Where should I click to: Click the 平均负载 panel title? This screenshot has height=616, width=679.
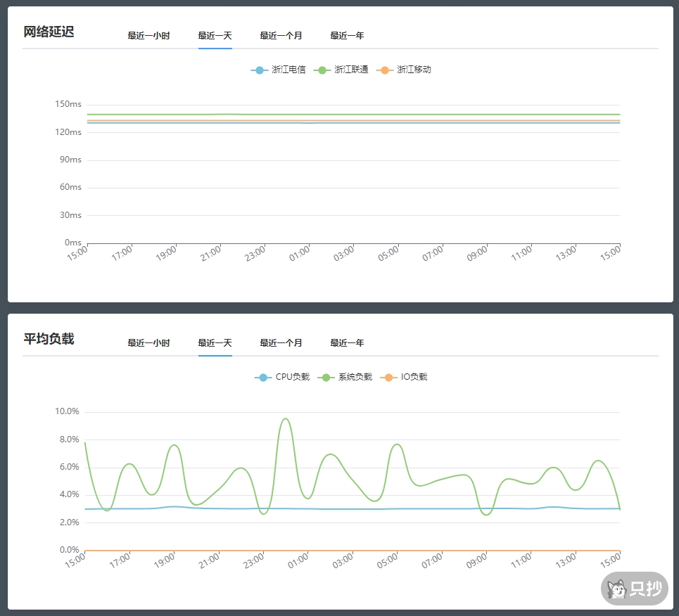click(49, 340)
